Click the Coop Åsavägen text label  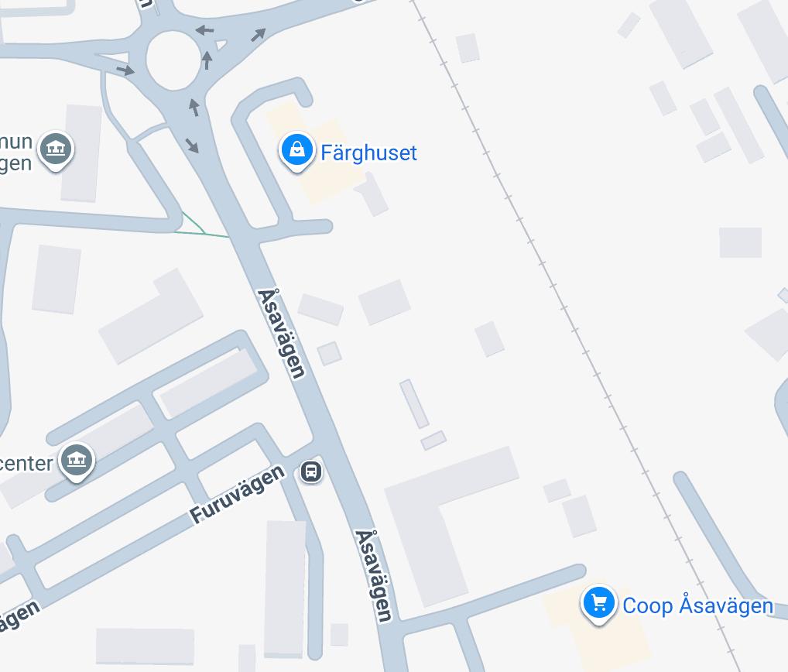point(698,605)
